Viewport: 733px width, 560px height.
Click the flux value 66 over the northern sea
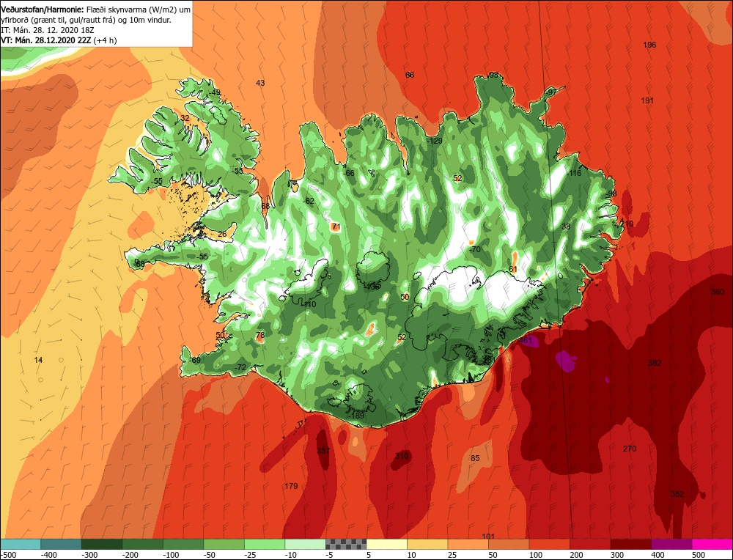410,75
